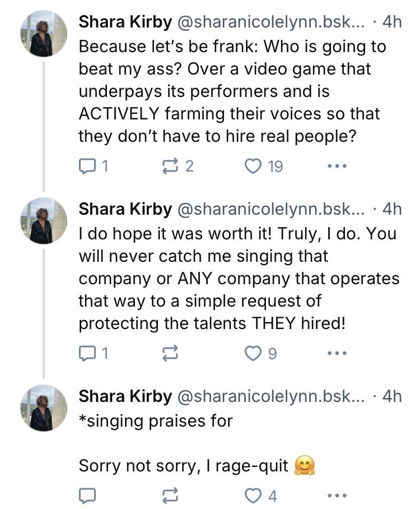This screenshot has height=509, width=420.
Task: Click the @sharanicolelynn handle on second post
Action: (271, 210)
